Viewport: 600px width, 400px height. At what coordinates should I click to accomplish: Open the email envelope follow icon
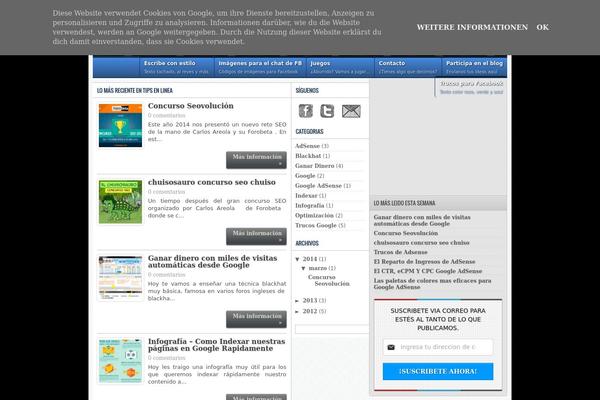351,111
